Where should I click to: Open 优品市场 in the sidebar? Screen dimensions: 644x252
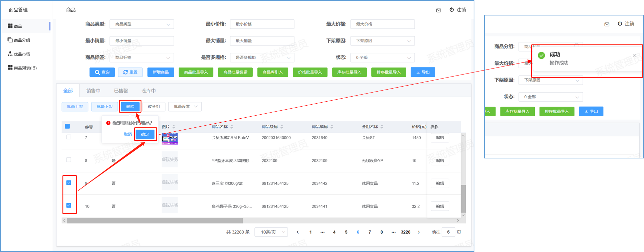(22, 54)
